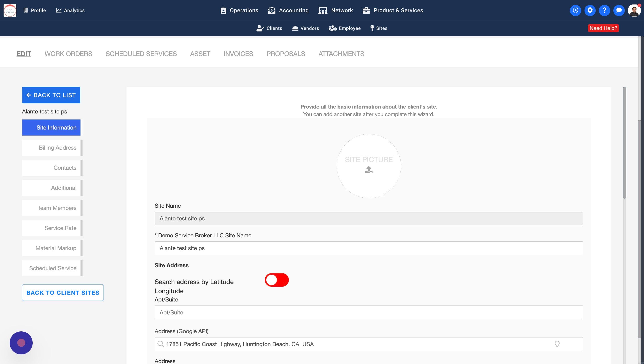Screen dimensions: 644x364
Task: Open the Accounting menu
Action: [288, 10]
